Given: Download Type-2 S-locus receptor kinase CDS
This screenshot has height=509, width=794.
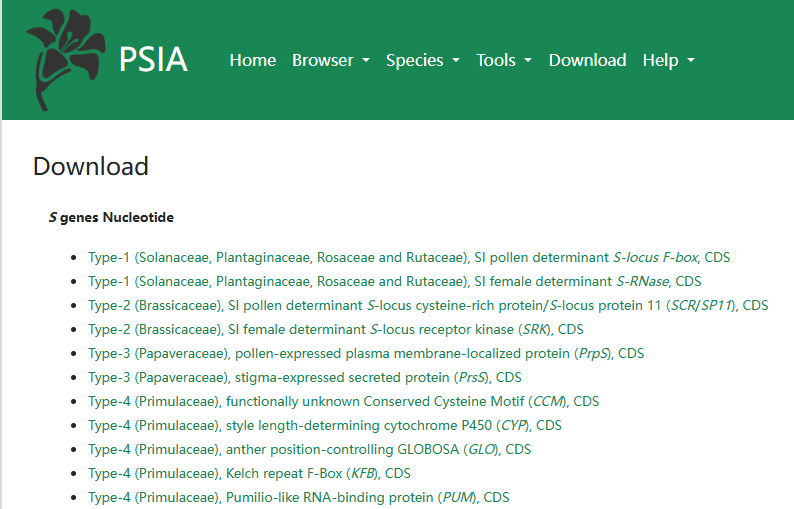Looking at the screenshot, I should 335,329.
